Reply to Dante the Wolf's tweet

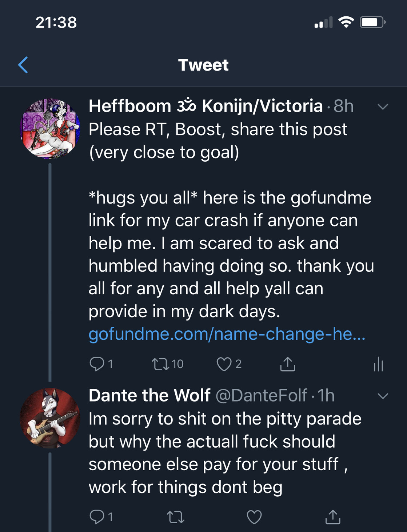pos(97,516)
